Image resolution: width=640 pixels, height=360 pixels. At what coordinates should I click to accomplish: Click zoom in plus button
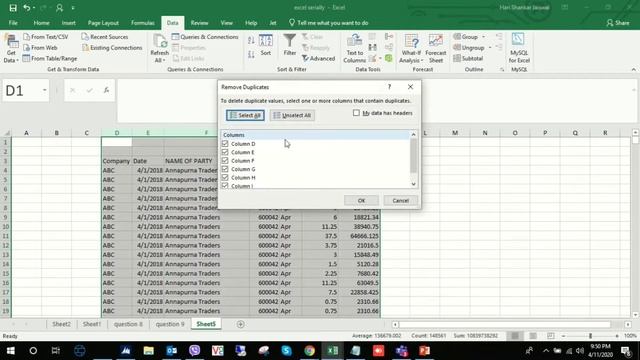617,336
